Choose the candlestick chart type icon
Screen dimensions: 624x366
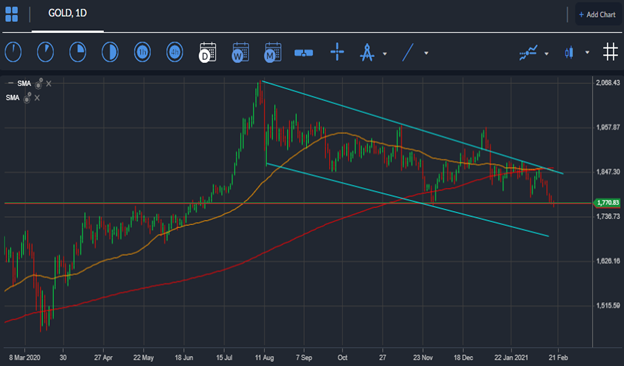pos(569,53)
